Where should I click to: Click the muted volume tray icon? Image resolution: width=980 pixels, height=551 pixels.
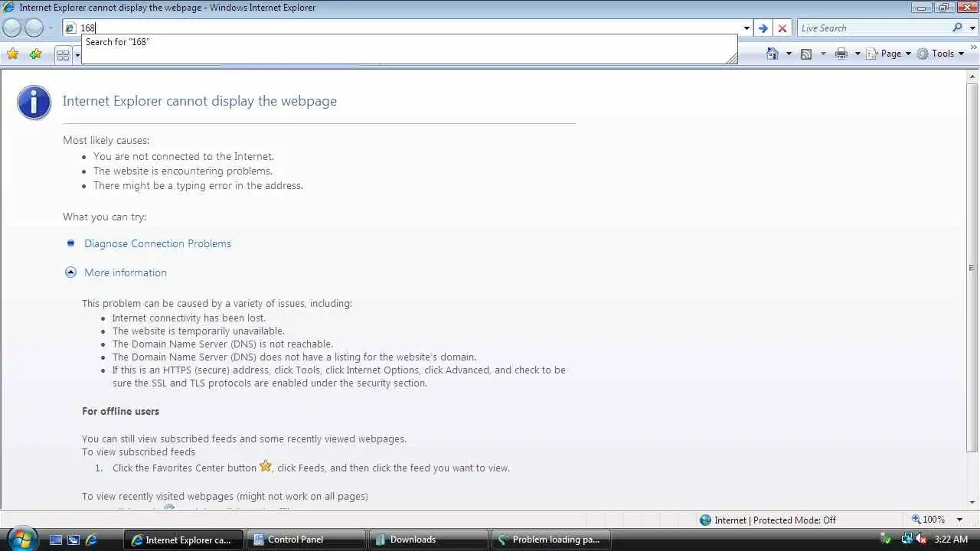[x=921, y=540]
